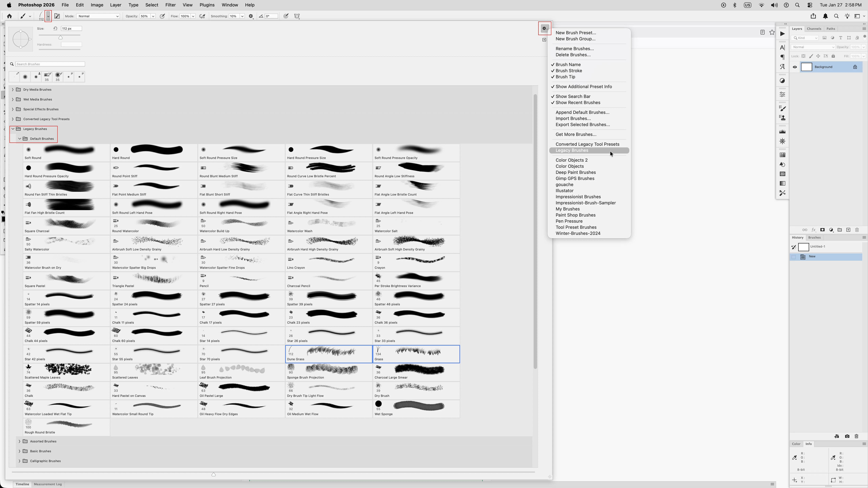Open smoothing options gear icon
Screen dimensions: 868x488
tap(251, 16)
